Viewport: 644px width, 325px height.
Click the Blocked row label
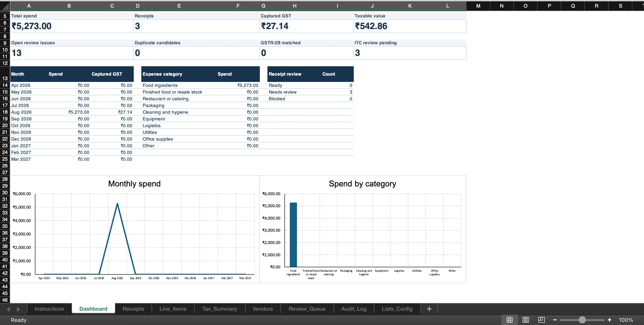click(x=277, y=99)
